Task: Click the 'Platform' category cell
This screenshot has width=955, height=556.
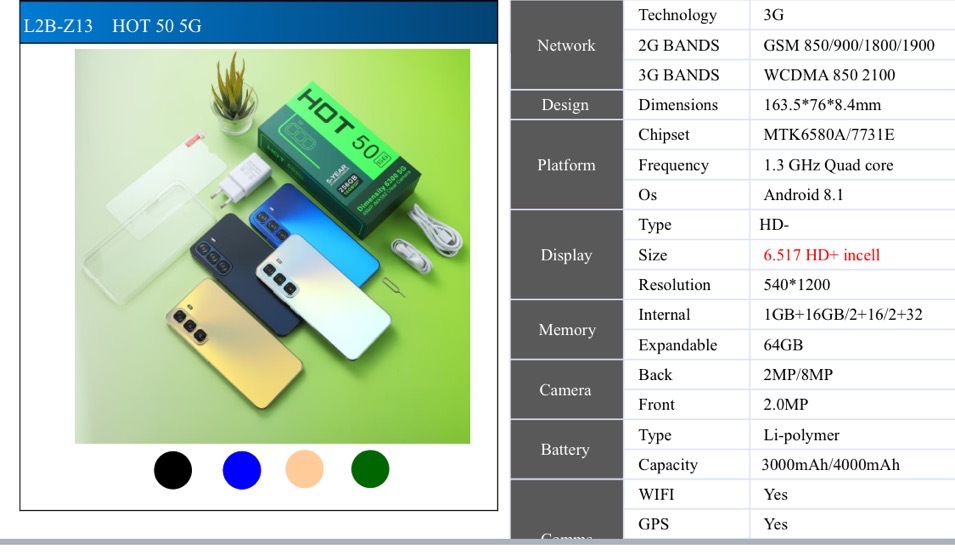Action: 566,165
